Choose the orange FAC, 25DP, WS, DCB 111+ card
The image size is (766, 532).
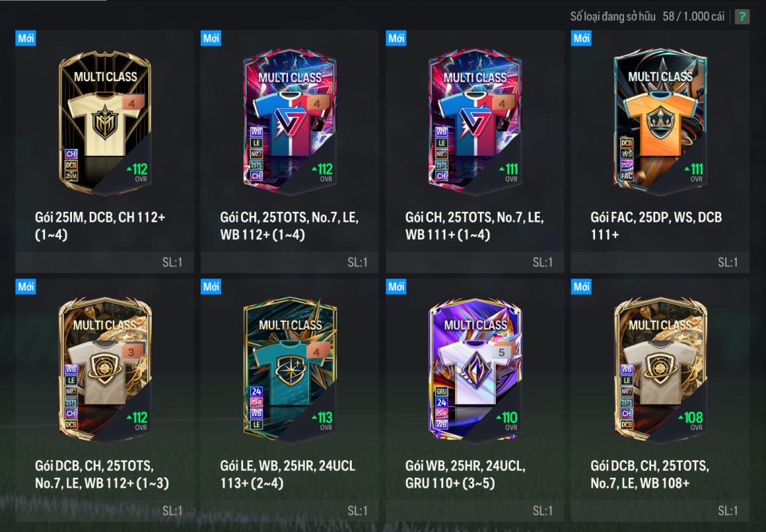coord(660,122)
